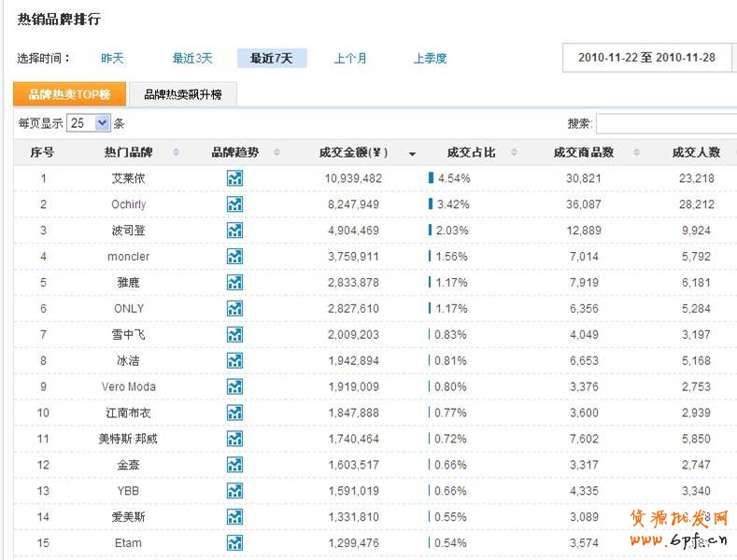Viewport: 737px width, 560px height.
Task: Sort by 成交商品数 column arrows
Action: pyautogui.click(x=636, y=152)
